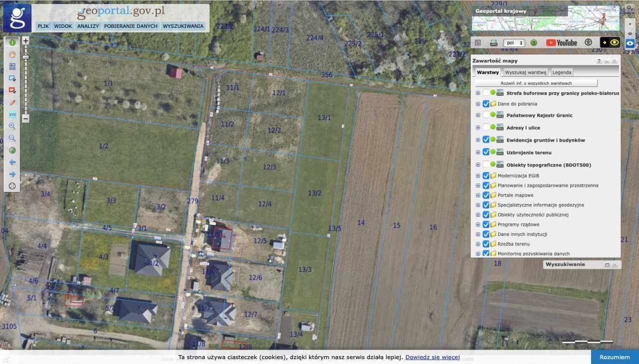Viewport: 639px width, 364px height.
Task: Click the Geoportal krajowy overview map
Action: point(546,18)
